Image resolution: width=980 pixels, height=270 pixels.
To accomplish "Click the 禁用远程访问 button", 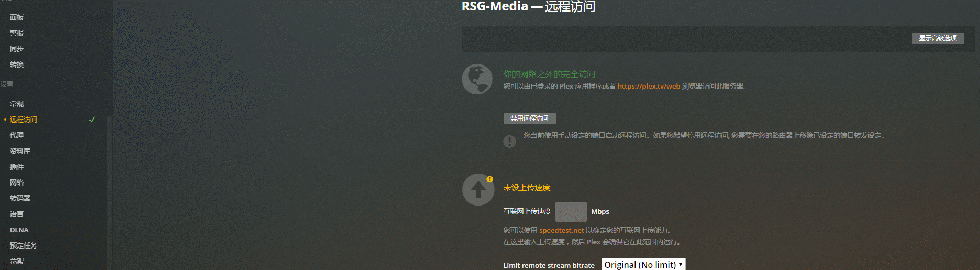I will pyautogui.click(x=529, y=118).
